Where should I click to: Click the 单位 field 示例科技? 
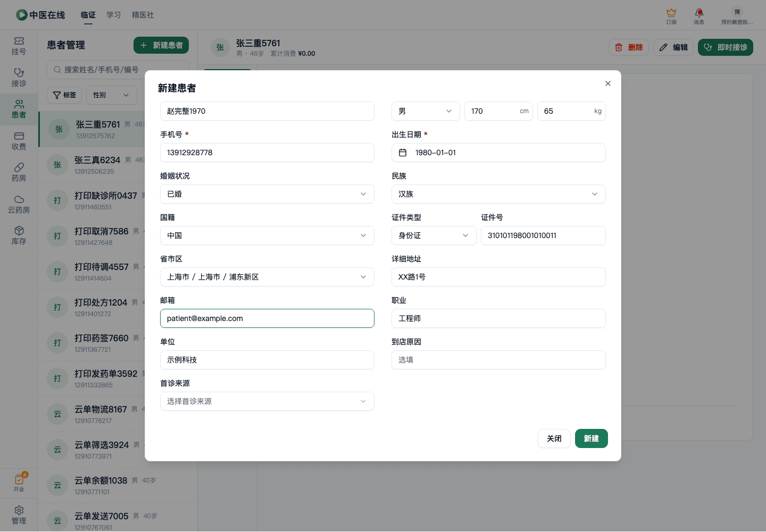pos(267,360)
